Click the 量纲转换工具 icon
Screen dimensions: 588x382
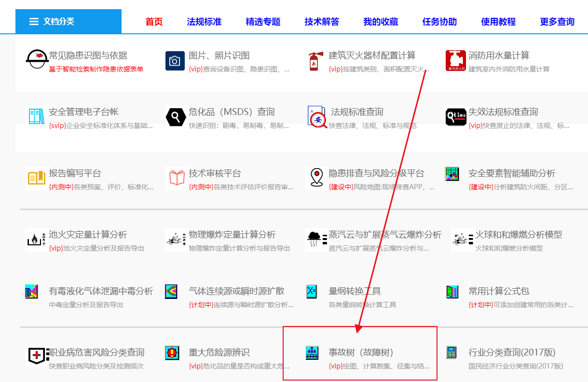point(312,291)
